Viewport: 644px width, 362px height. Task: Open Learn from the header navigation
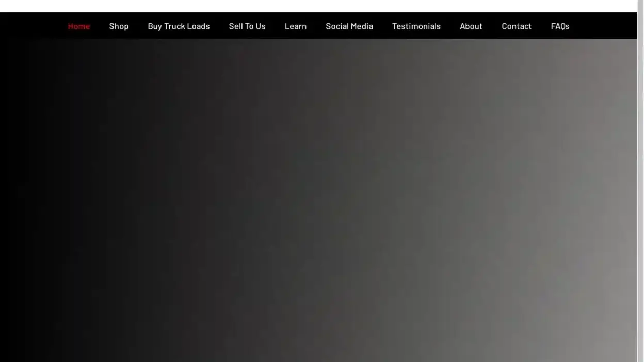pyautogui.click(x=295, y=26)
